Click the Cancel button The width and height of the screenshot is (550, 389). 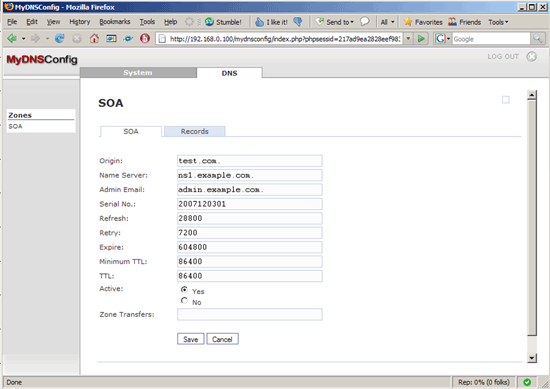tap(222, 339)
